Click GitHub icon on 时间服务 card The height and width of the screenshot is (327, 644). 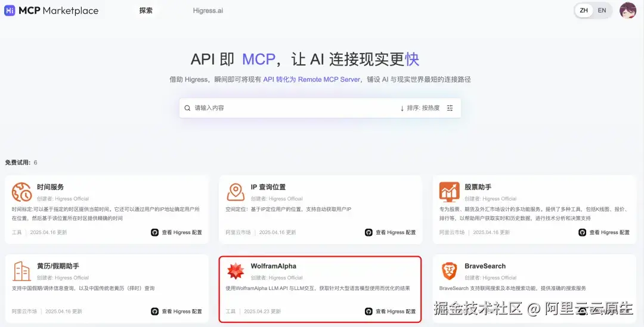tap(155, 232)
